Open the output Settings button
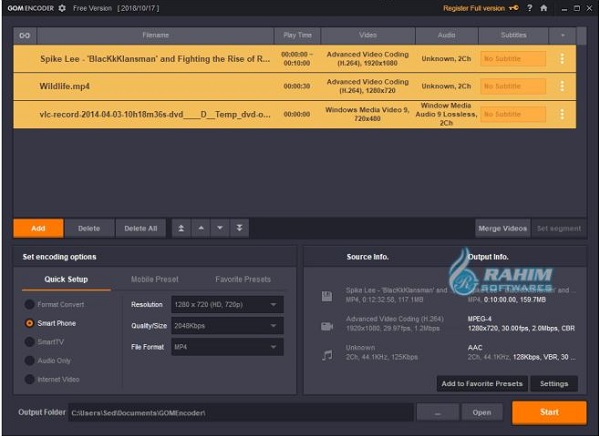 [554, 383]
